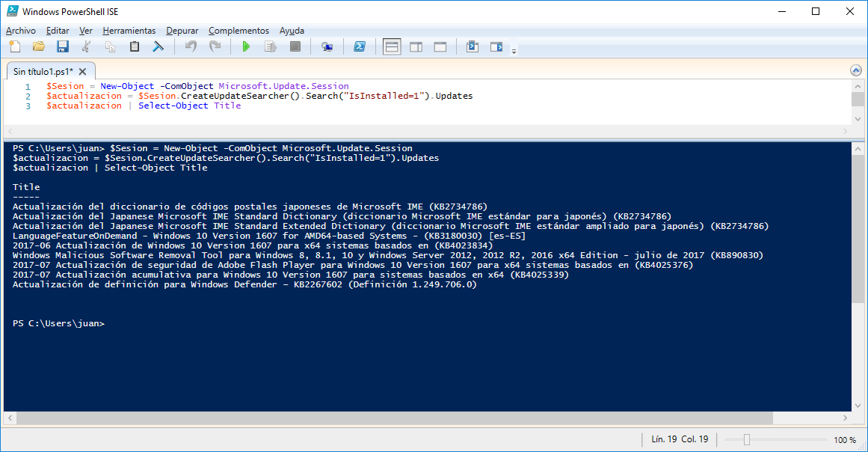
Task: Click the Clear console pane icon
Action: (x=158, y=46)
